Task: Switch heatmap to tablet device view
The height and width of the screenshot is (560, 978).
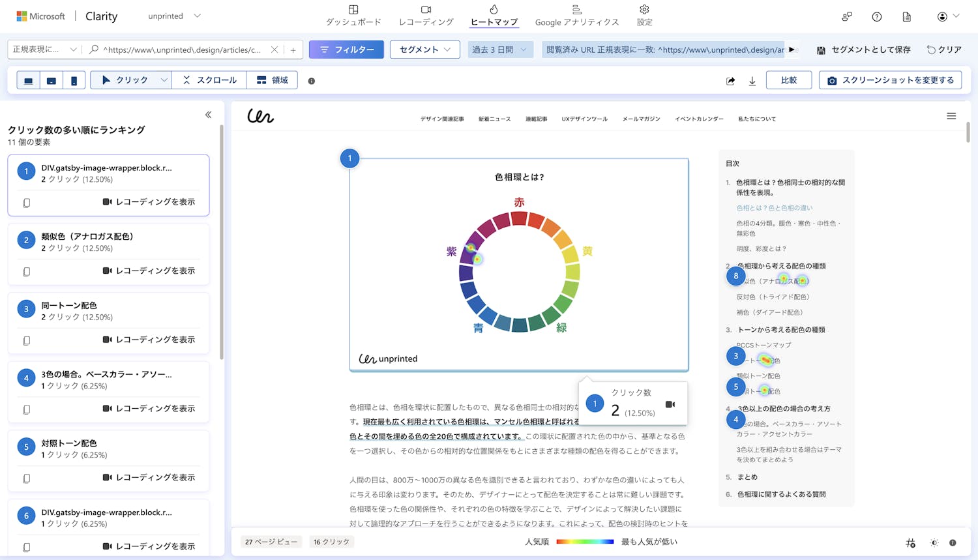Action: coord(51,81)
